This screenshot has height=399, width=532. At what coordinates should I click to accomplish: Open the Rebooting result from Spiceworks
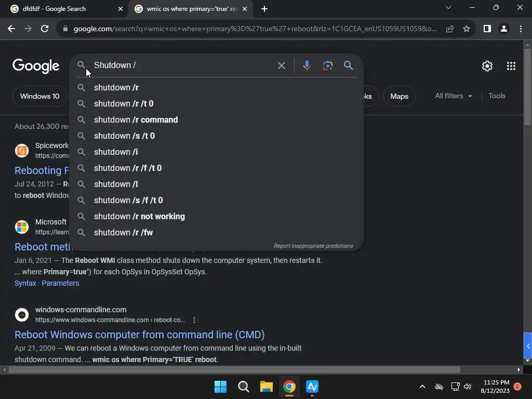coord(42,170)
